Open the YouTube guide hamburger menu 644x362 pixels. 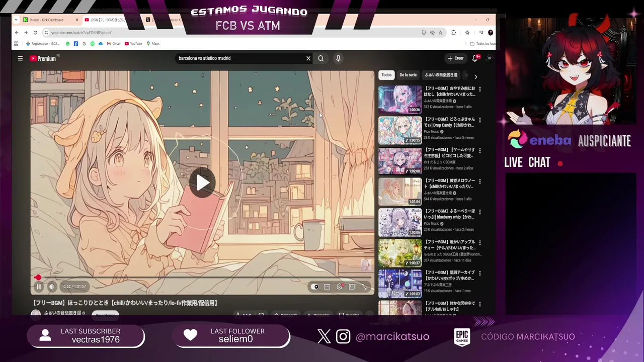click(20, 58)
